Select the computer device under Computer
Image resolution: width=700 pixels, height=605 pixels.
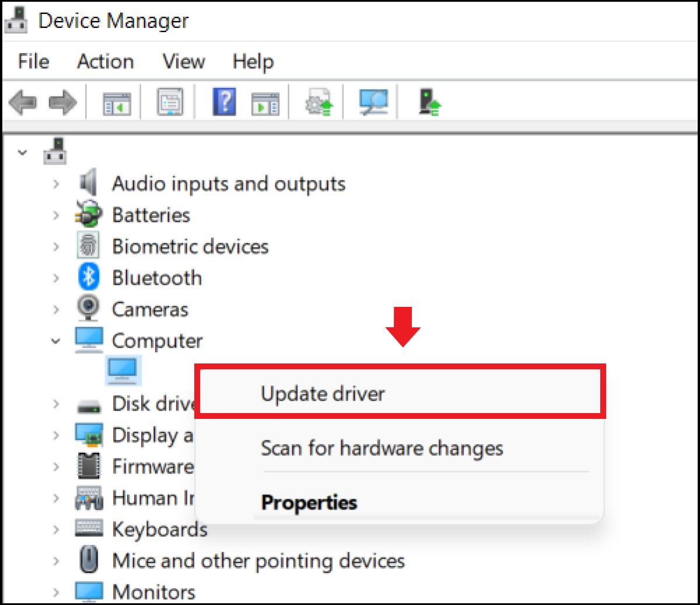click(124, 370)
